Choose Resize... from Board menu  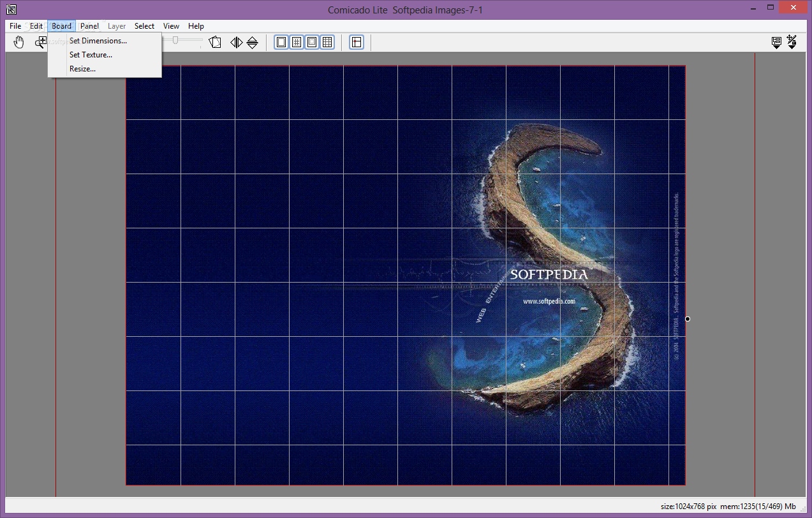[x=105, y=69]
